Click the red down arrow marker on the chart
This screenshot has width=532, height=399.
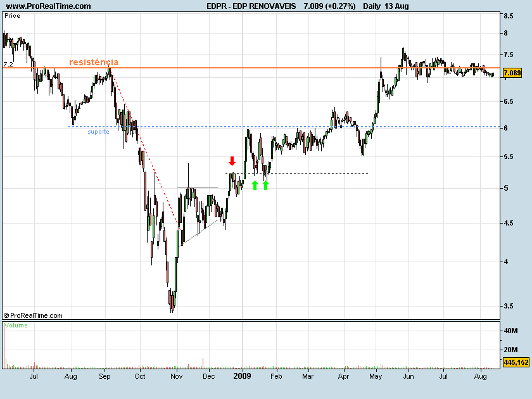click(232, 161)
